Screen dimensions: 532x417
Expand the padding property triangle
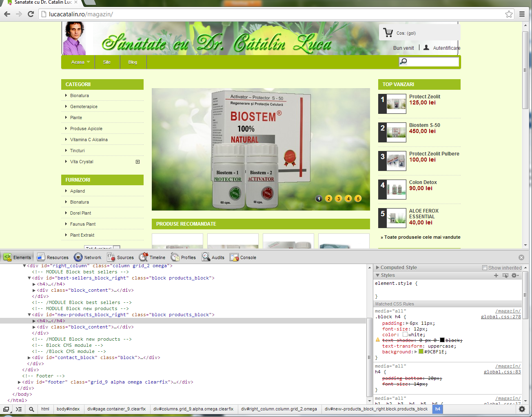[407, 323]
